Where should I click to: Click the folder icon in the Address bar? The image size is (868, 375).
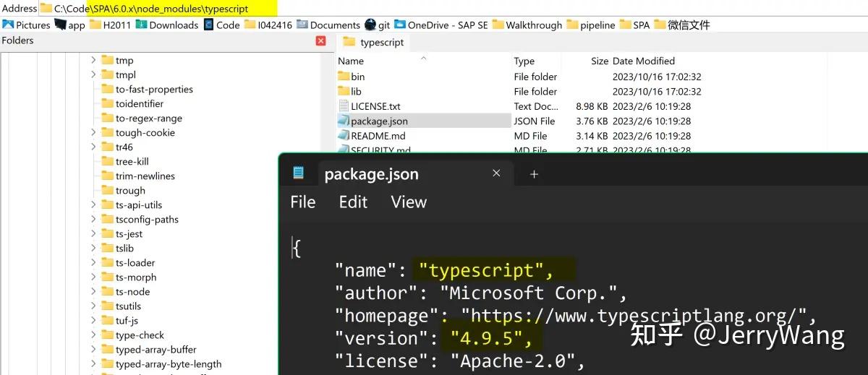[46, 9]
